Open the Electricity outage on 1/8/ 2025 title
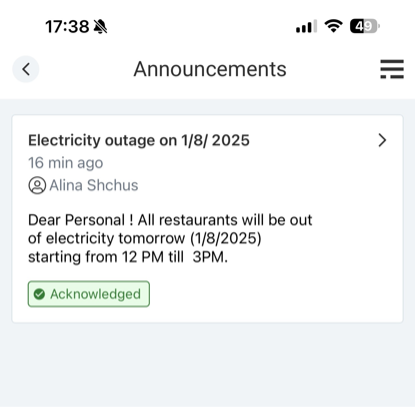This screenshot has height=408, width=415. (139, 140)
